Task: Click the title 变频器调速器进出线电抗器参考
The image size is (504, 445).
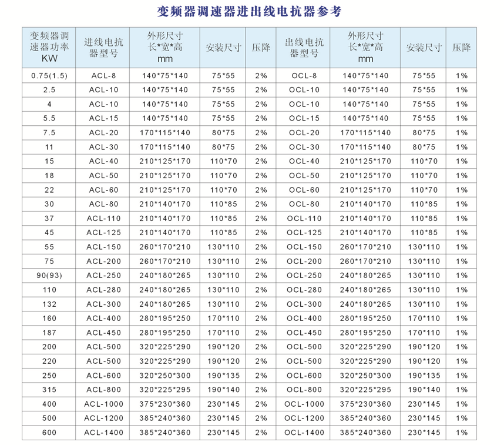Action: coord(249,12)
